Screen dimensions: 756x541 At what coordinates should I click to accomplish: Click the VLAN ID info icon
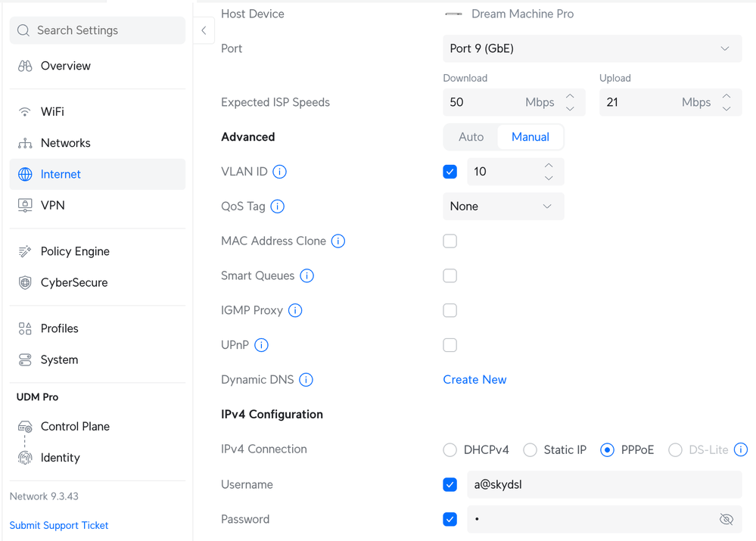tap(279, 172)
